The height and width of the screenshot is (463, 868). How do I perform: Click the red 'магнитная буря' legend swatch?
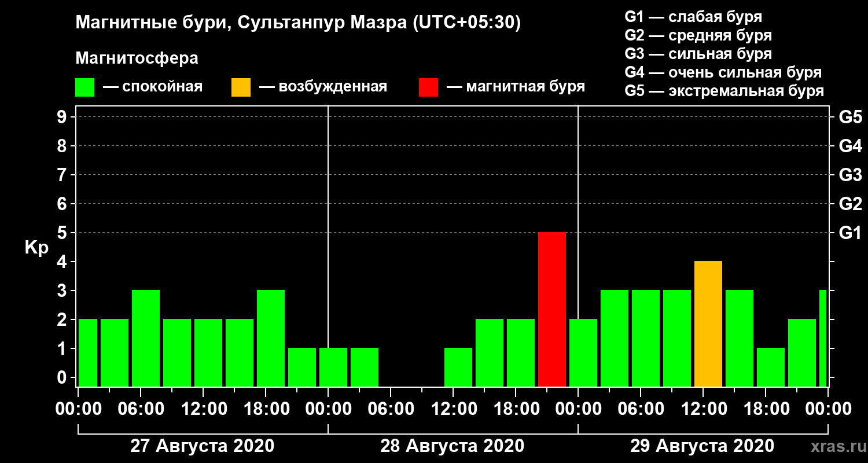[x=428, y=87]
